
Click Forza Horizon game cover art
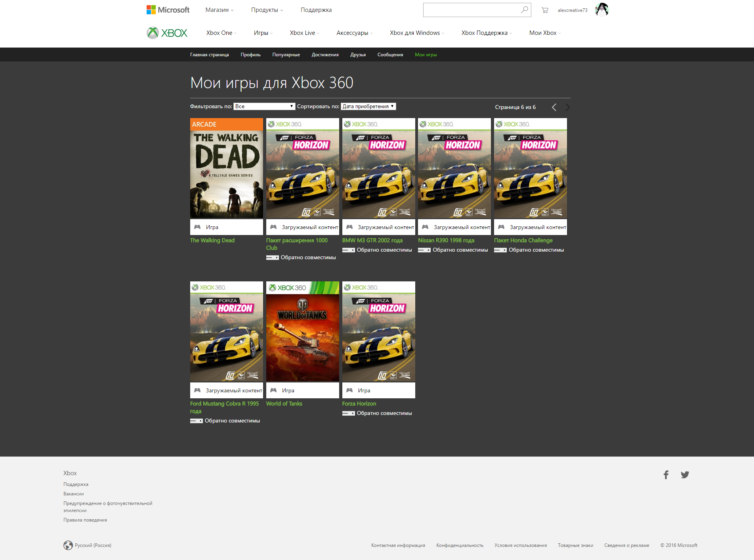pyautogui.click(x=379, y=331)
